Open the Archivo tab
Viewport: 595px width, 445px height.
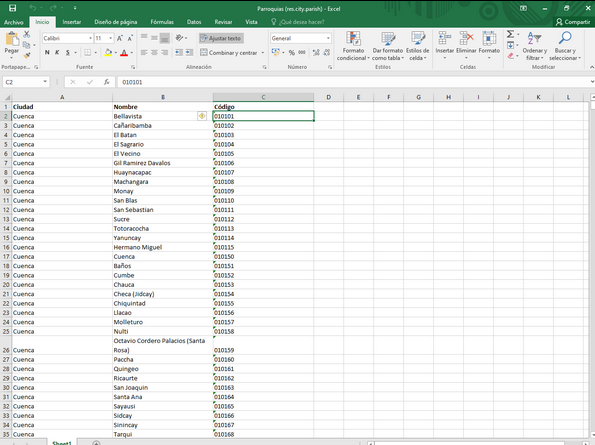14,22
